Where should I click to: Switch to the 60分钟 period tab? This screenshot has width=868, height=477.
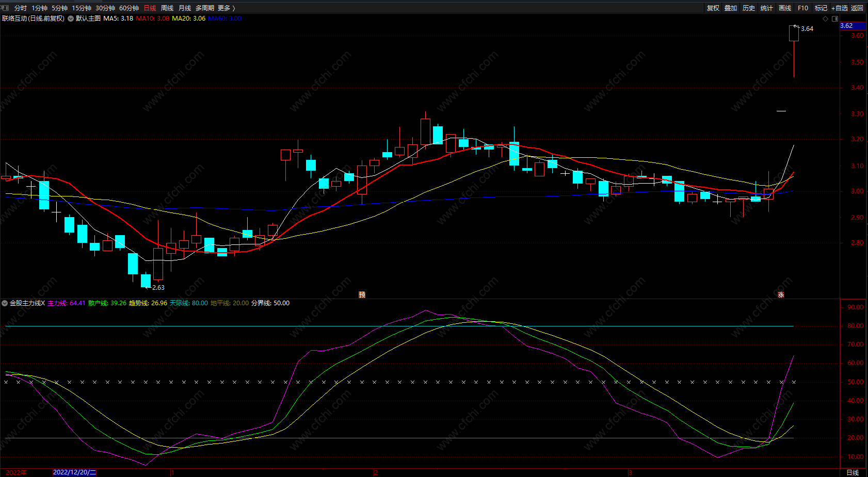tap(129, 8)
